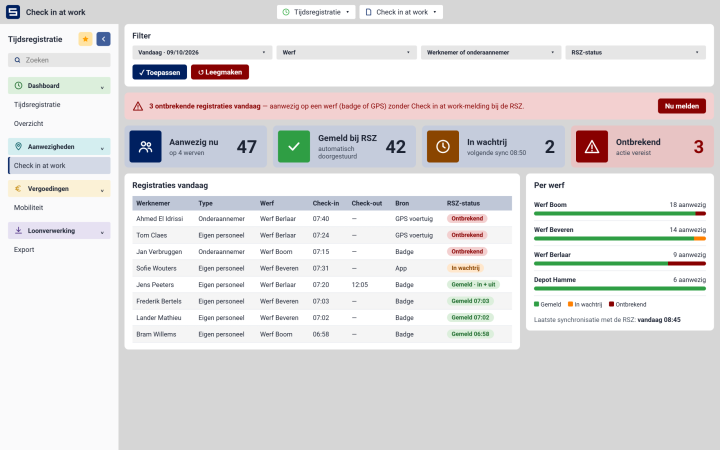Click the 12:05 check-out time
Viewport: 720px width, 450px height.
pyautogui.click(x=360, y=285)
